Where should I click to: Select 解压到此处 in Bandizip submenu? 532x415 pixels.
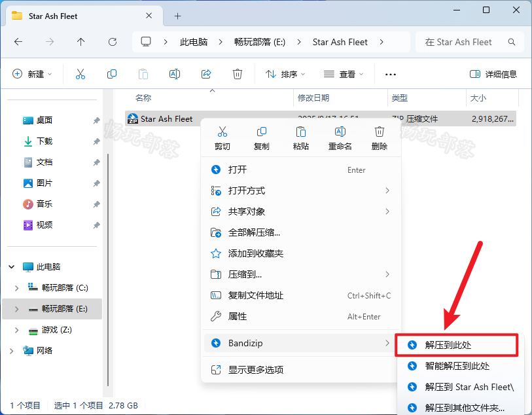pyautogui.click(x=457, y=345)
